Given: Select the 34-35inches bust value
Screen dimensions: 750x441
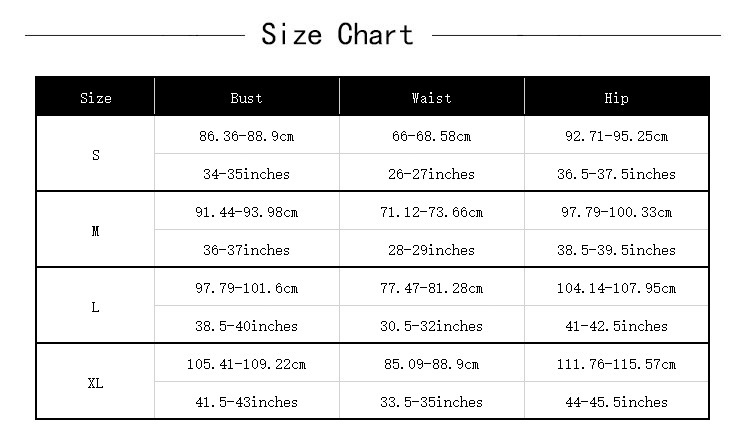Looking at the screenshot, I should (246, 174).
